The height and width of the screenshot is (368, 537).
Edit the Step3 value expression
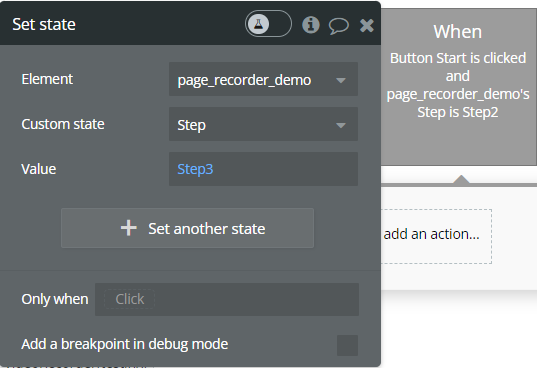[x=195, y=169]
